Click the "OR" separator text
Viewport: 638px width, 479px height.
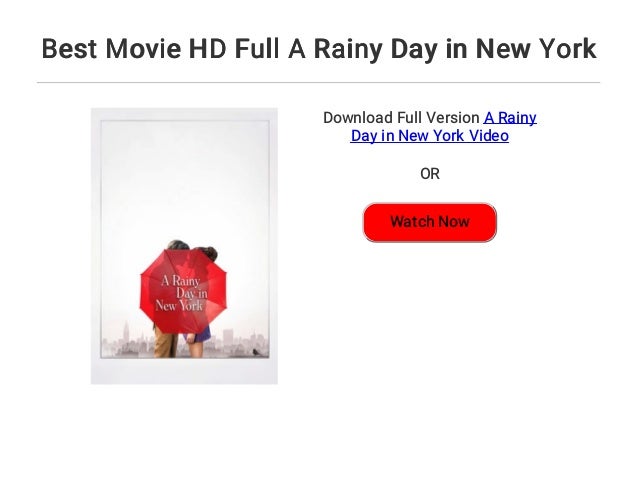point(430,174)
